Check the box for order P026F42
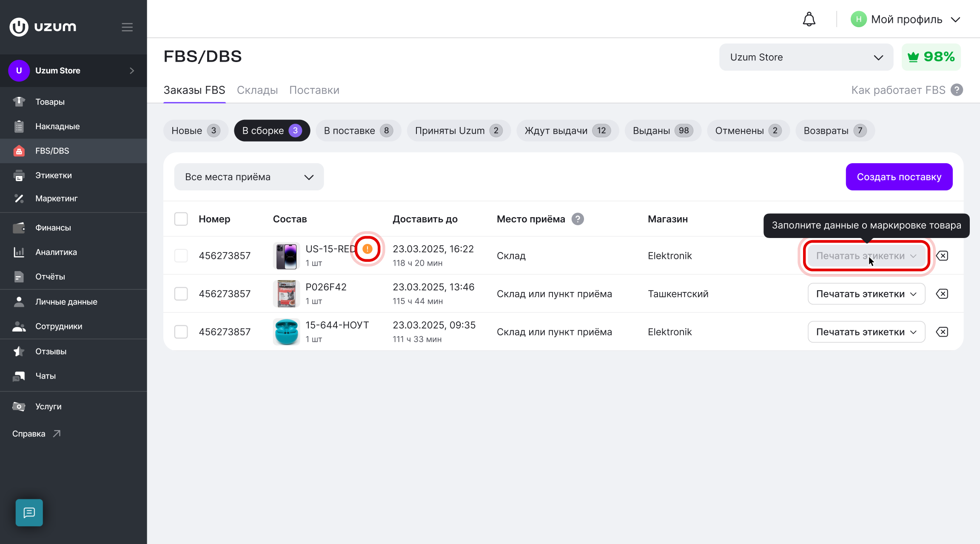The width and height of the screenshot is (980, 544). point(181,294)
